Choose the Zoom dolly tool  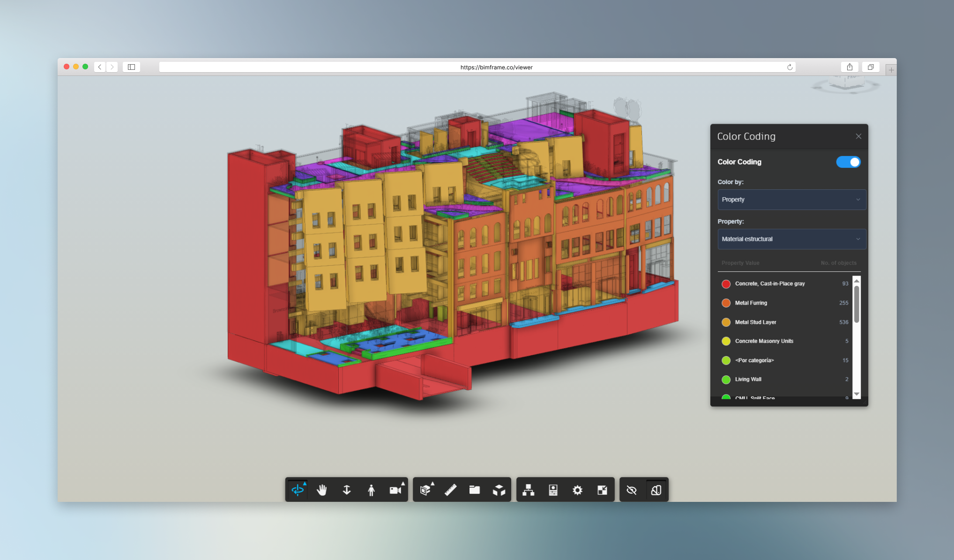point(347,490)
